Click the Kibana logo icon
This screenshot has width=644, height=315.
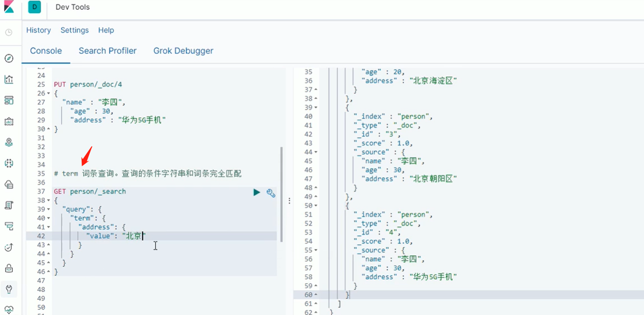9,7
